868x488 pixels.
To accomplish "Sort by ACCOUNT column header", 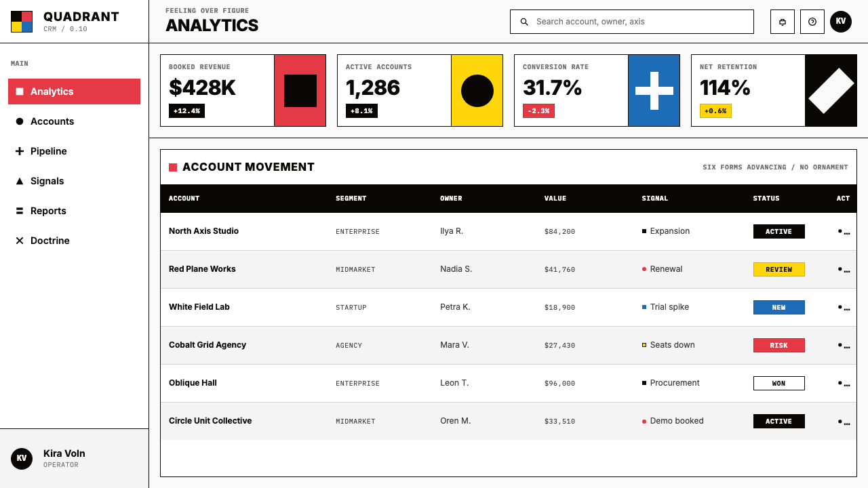I will pos(184,199).
